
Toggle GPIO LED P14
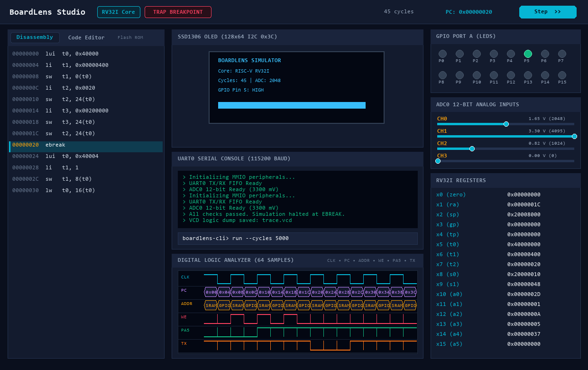pyautogui.click(x=545, y=75)
